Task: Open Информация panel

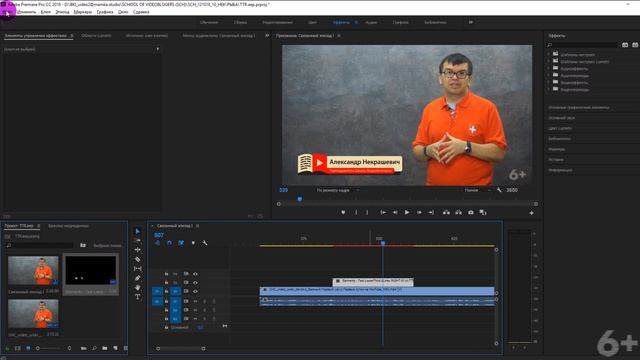Action: [x=560, y=170]
